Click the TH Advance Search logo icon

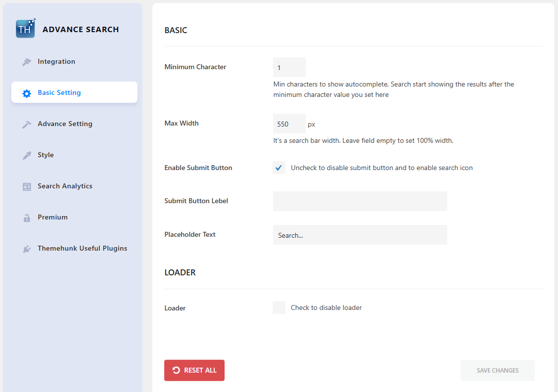click(x=25, y=28)
